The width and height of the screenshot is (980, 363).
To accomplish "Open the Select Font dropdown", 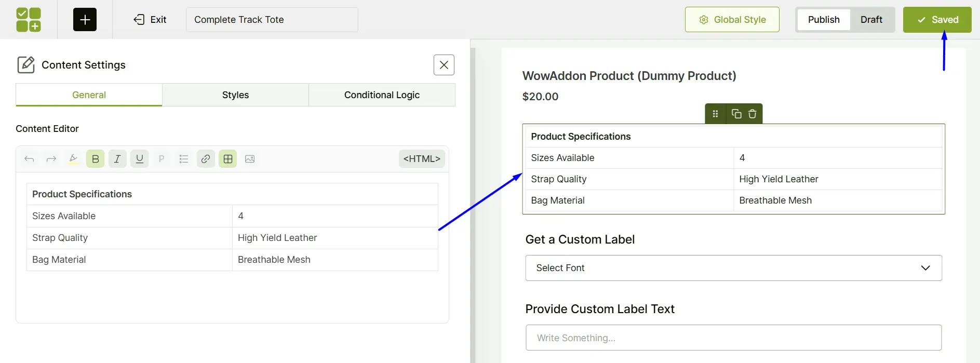I will click(733, 268).
